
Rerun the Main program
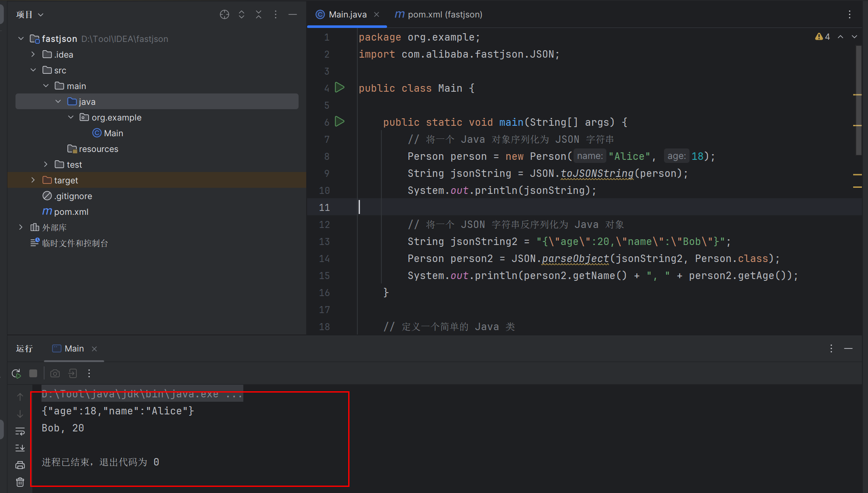pos(16,373)
